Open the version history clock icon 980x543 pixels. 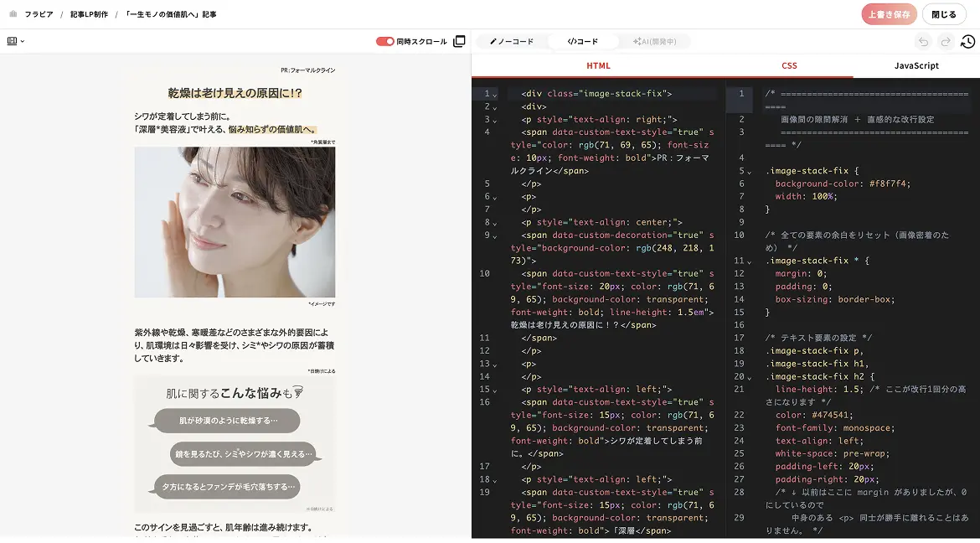coord(967,39)
